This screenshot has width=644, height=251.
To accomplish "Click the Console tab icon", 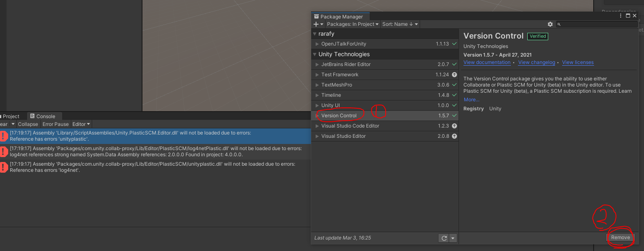I will [32, 116].
